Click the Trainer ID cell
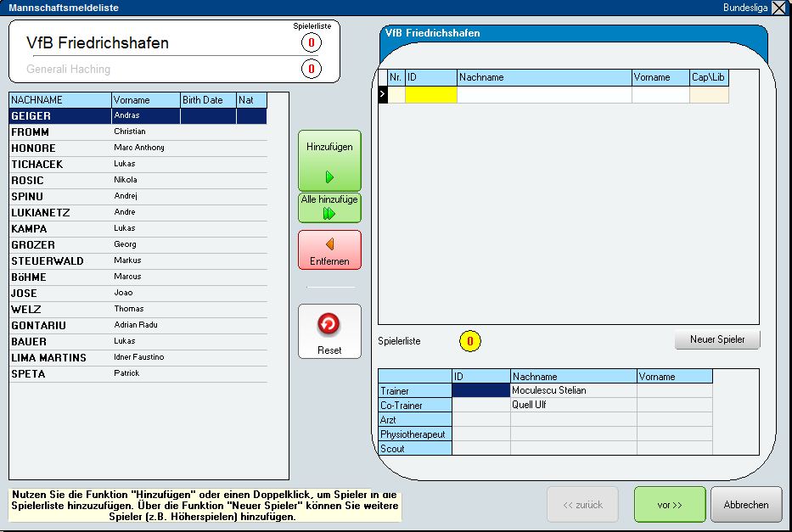 point(480,390)
